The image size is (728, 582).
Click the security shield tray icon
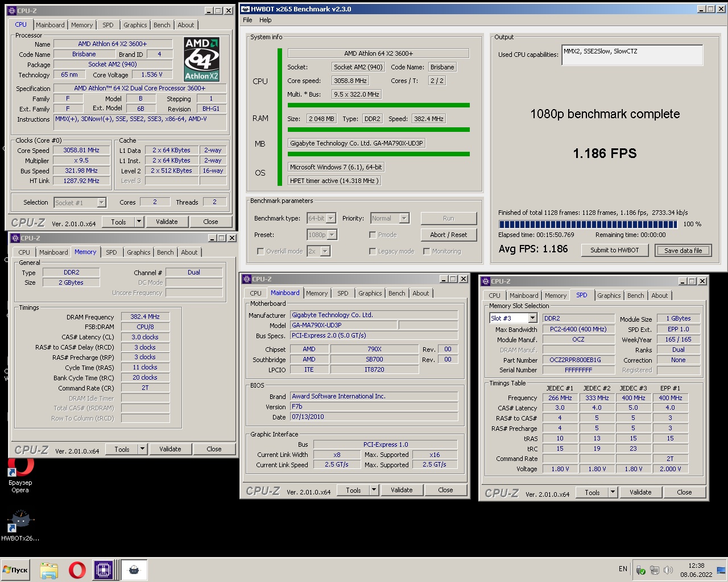[641, 570]
